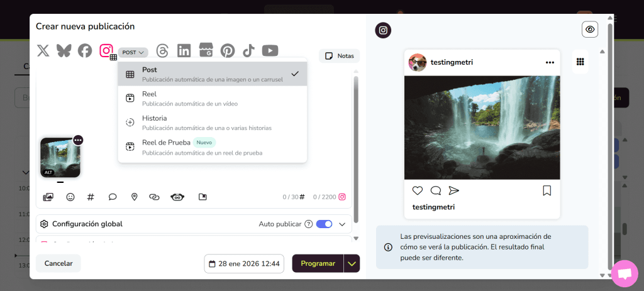Click the info icon in preview notice
The width and height of the screenshot is (644, 291).
click(387, 247)
